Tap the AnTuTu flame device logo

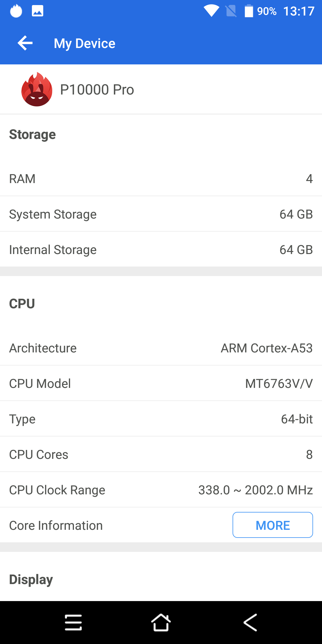pyautogui.click(x=37, y=89)
